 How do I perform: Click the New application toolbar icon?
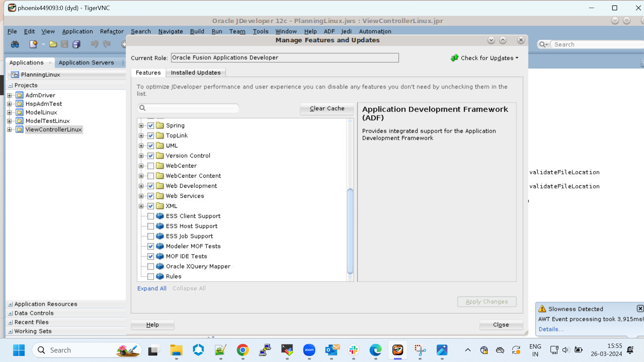tap(33, 44)
